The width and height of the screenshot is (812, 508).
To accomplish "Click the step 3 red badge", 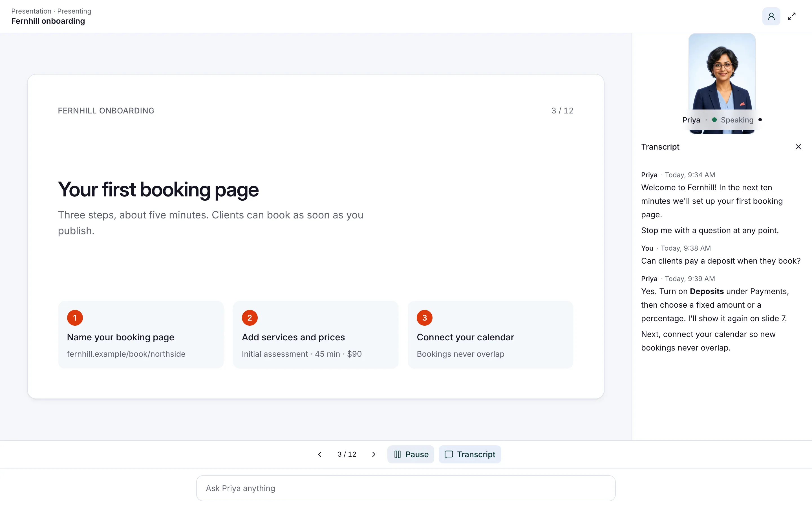I will (x=424, y=317).
